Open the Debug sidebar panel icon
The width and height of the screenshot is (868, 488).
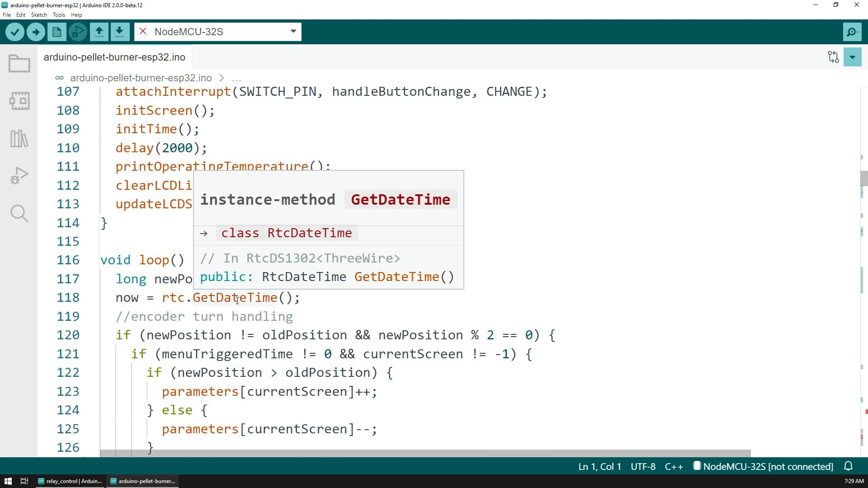[19, 176]
